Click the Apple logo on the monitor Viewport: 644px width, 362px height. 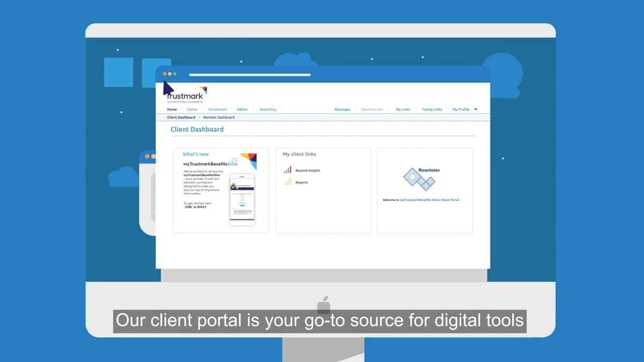point(324,305)
